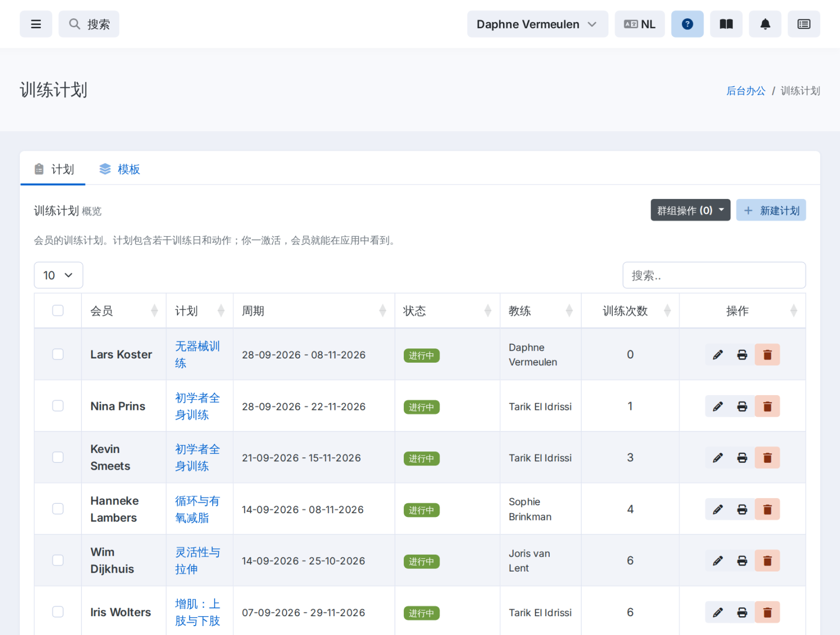This screenshot has height=635, width=840.
Task: Sort the table by 训练次数 column
Action: 630,311
